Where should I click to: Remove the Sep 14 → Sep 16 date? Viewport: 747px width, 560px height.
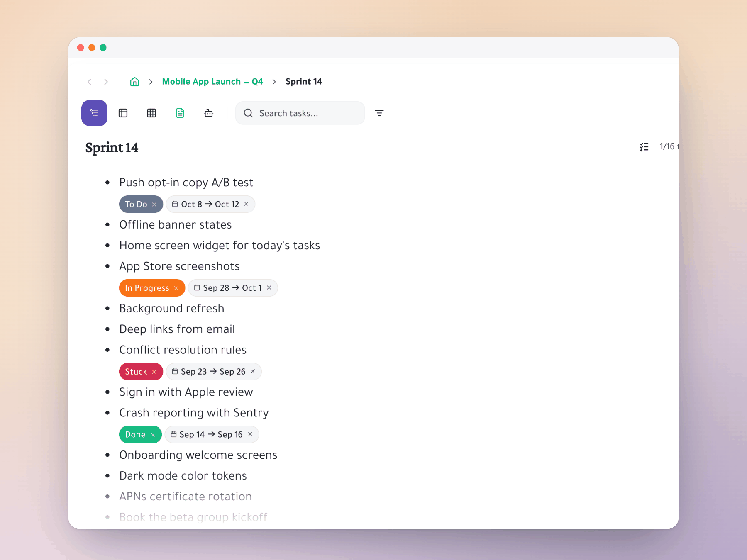[x=250, y=435]
